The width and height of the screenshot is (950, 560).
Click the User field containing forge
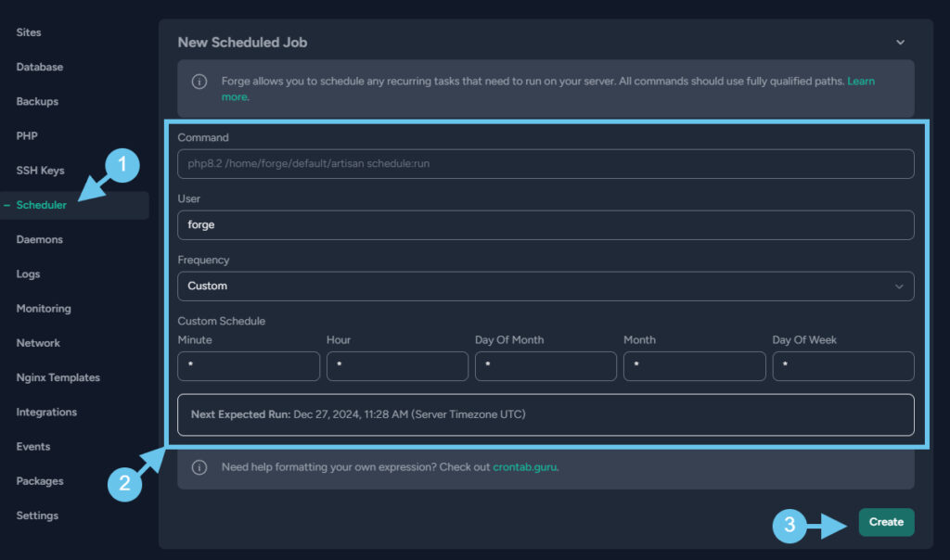point(546,225)
